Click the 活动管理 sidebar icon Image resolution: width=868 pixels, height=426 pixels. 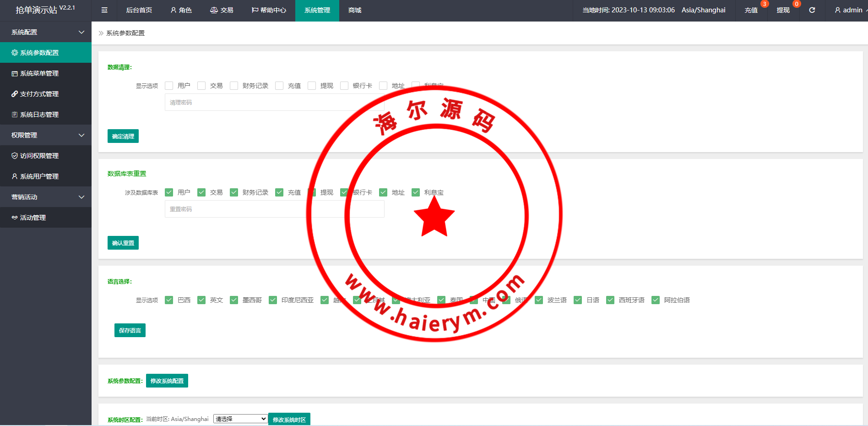coord(15,218)
